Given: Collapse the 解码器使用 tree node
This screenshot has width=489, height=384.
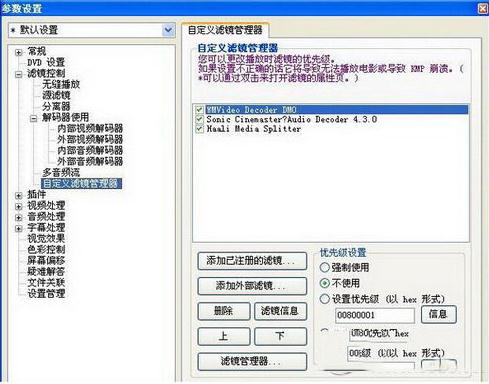Looking at the screenshot, I should [34, 118].
